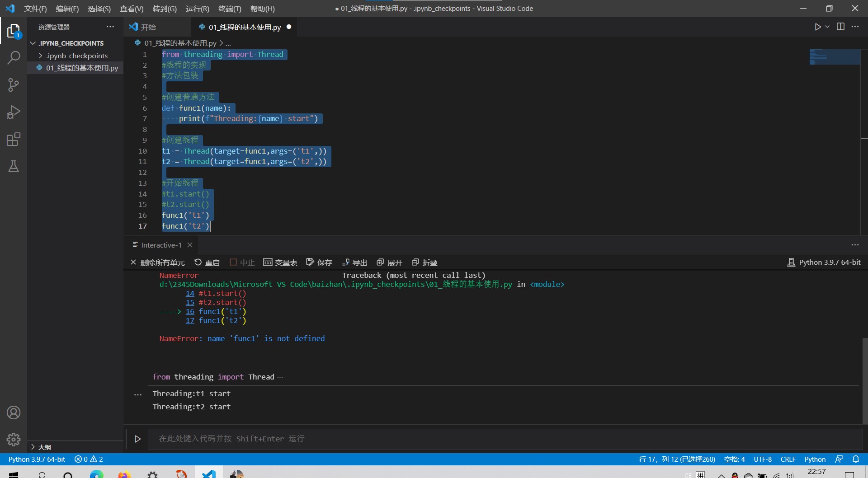
Task: Expand the 大纲 outline section
Action: tap(75, 447)
